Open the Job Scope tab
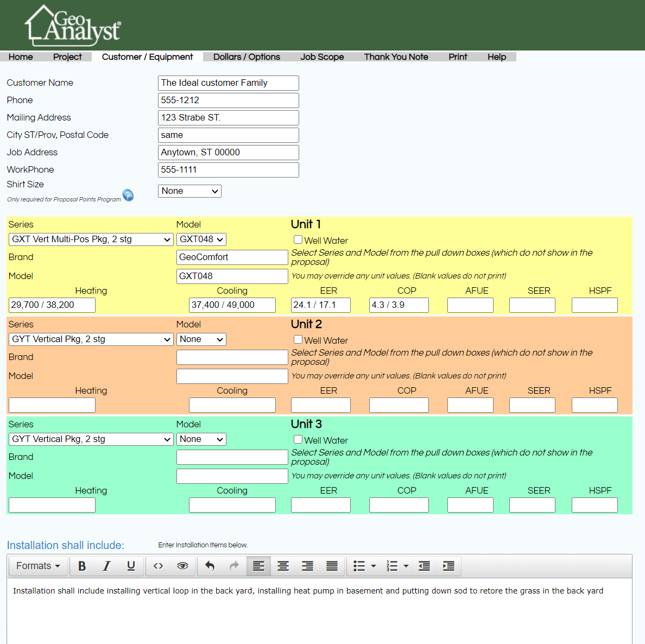Image resolution: width=645 pixels, height=644 pixels. tap(322, 57)
